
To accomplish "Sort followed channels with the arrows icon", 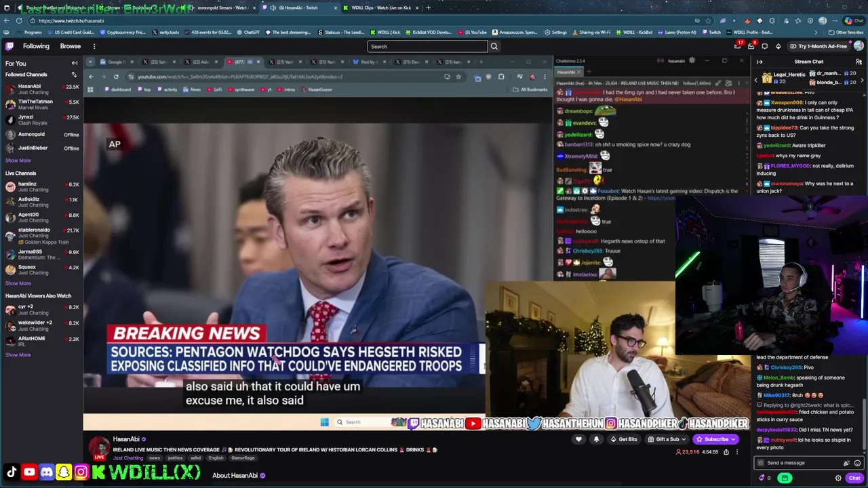I will click(74, 75).
